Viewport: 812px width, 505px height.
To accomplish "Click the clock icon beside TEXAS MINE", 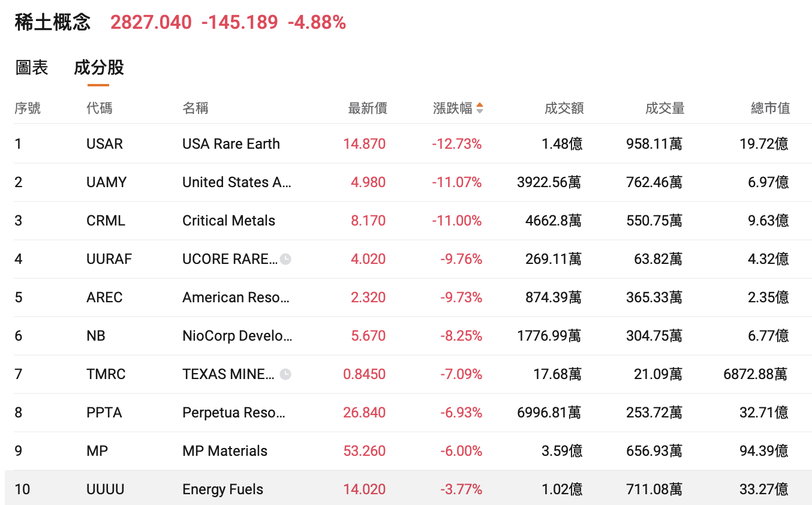I will [286, 374].
